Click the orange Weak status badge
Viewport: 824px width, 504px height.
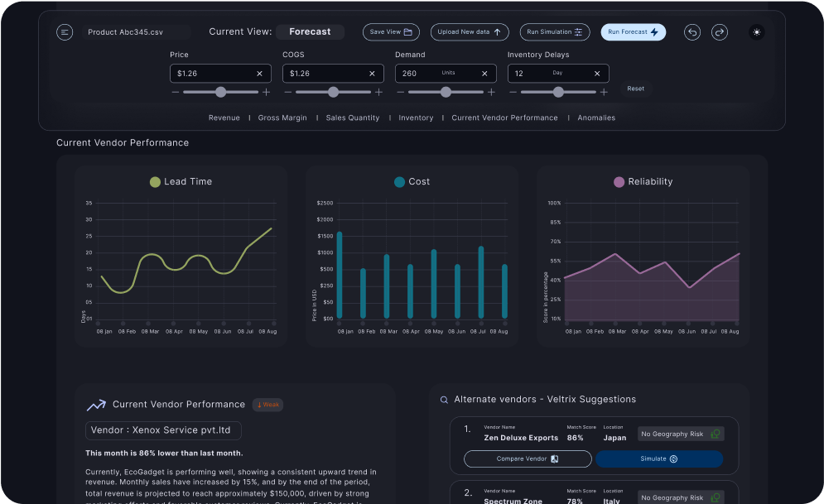click(268, 405)
